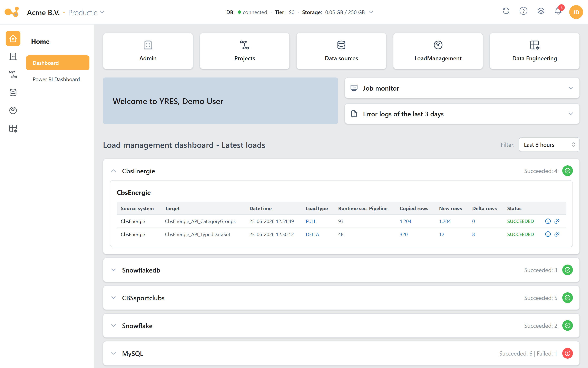Viewport: 588px width, 368px height.
Task: Click the DELTA load type link
Action: coord(312,234)
